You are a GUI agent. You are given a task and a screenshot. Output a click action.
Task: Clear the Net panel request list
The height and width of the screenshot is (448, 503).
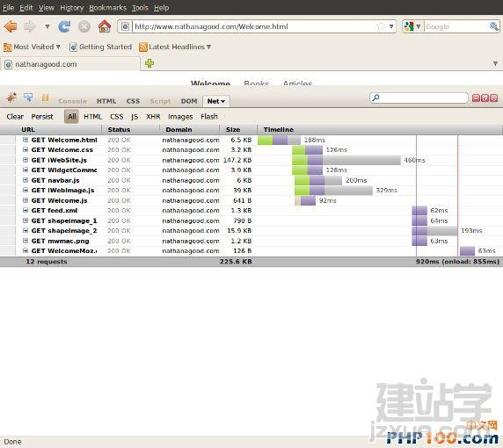click(15, 117)
